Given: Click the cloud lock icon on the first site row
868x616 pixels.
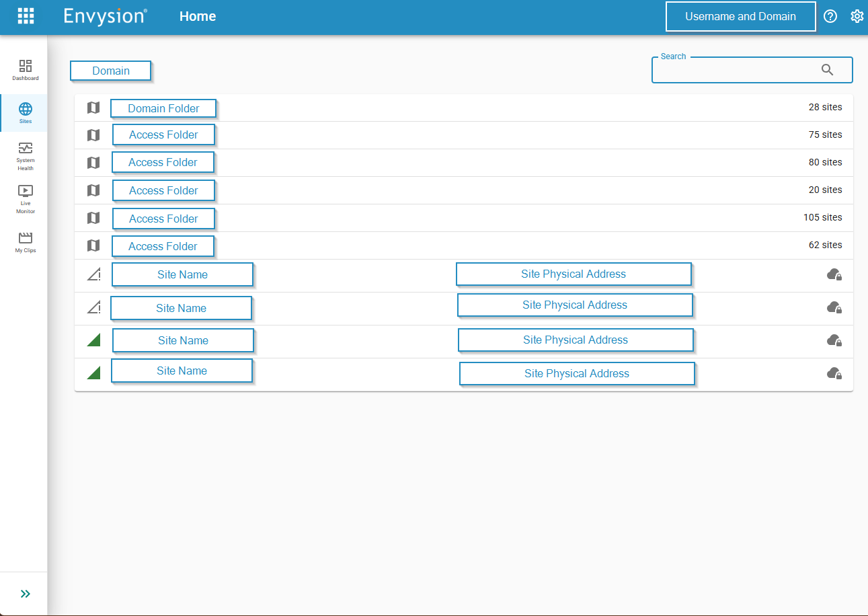Looking at the screenshot, I should (834, 274).
